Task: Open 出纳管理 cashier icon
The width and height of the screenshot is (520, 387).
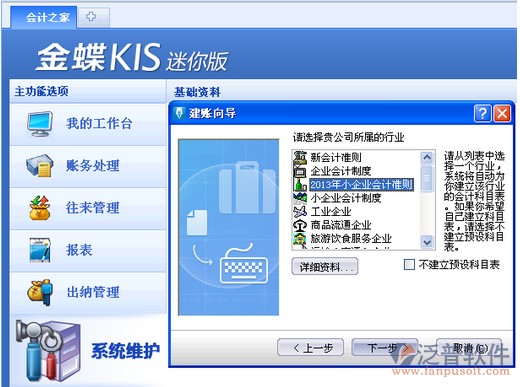Action: coord(40,292)
